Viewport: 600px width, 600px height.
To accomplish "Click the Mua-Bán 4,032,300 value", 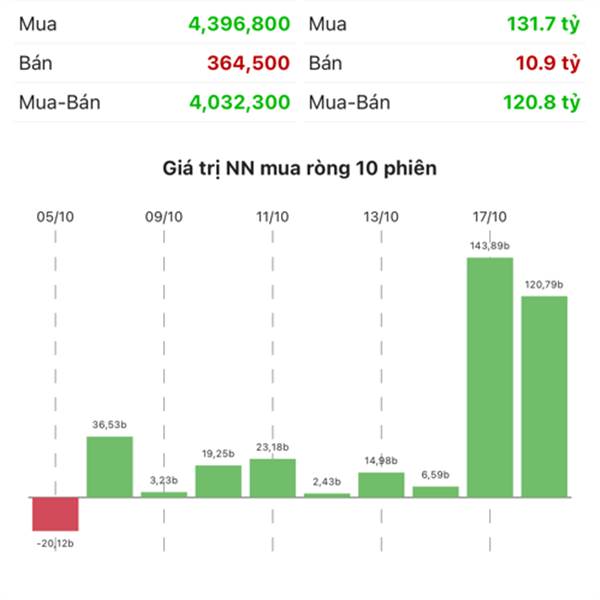I will pyautogui.click(x=240, y=103).
